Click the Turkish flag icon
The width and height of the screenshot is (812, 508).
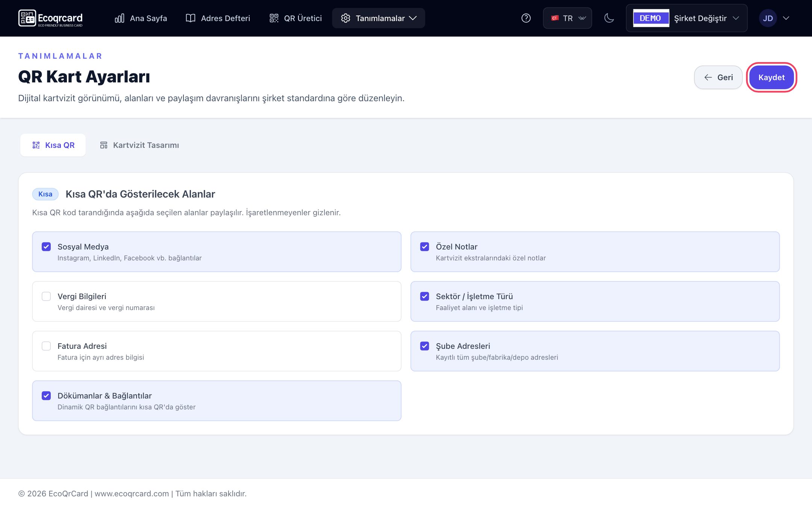coord(555,18)
